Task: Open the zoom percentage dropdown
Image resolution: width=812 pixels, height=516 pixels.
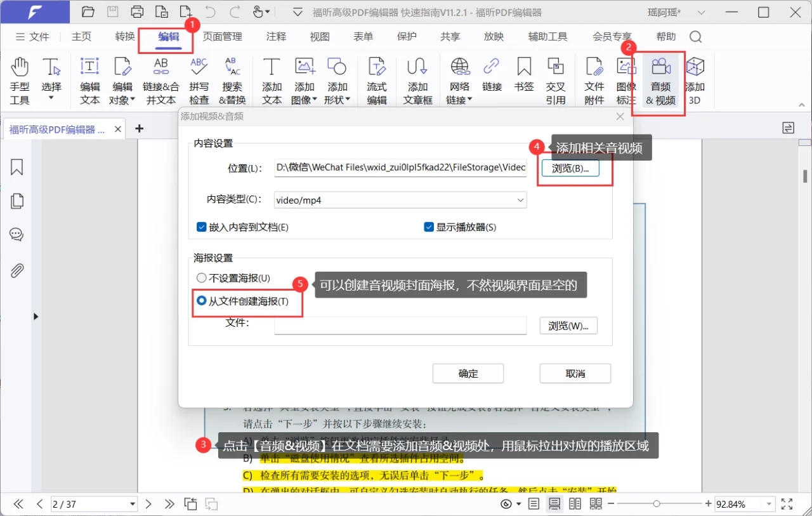Action: [x=768, y=504]
